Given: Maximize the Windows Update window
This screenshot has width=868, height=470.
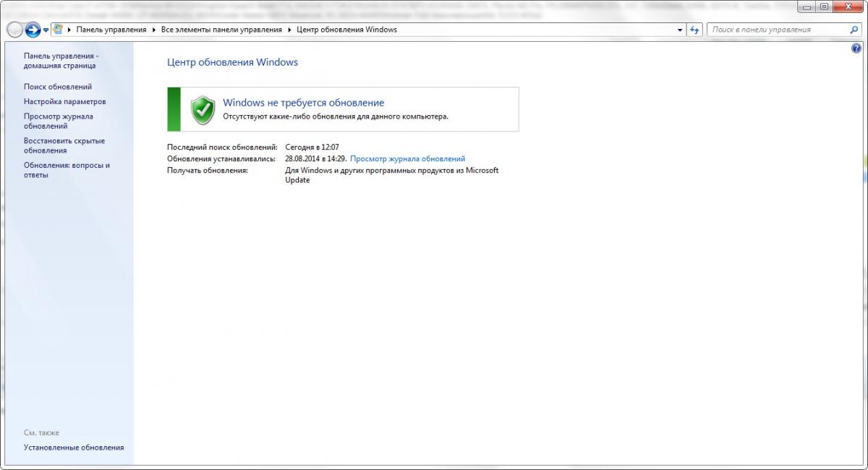Looking at the screenshot, I should pyautogui.click(x=825, y=7).
